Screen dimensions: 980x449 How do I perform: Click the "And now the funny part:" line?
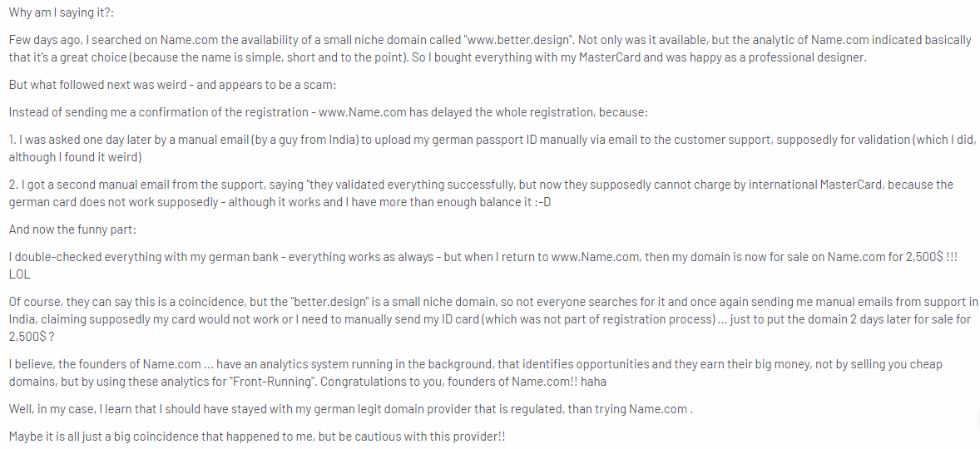[72, 229]
